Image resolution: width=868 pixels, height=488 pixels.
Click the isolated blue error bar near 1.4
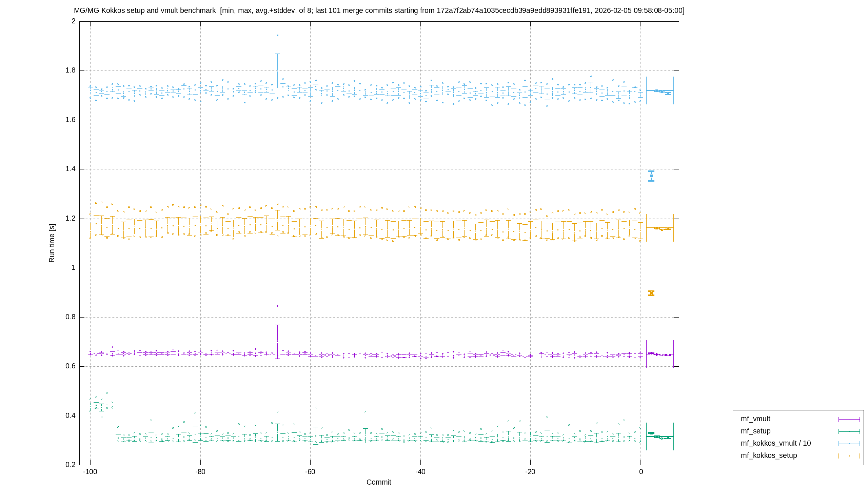651,176
